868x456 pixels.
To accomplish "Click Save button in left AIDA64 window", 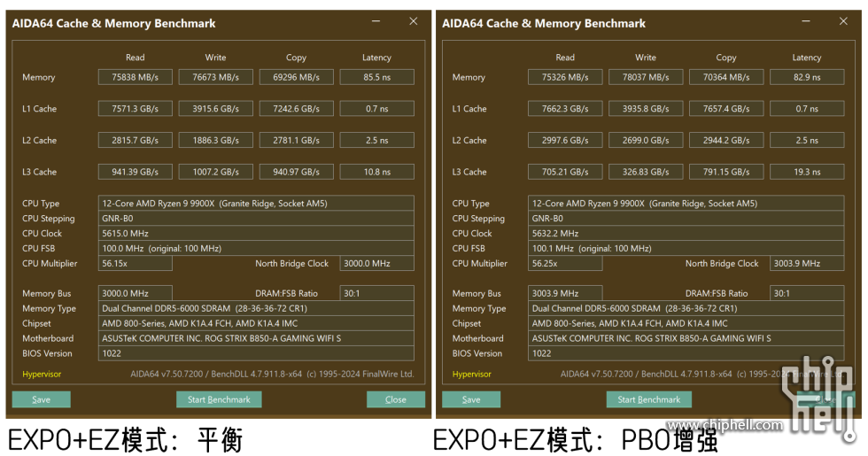I will [41, 399].
